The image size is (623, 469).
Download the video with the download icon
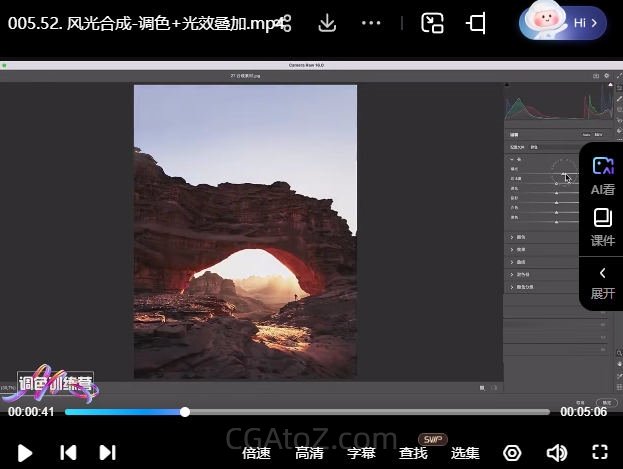[327, 22]
